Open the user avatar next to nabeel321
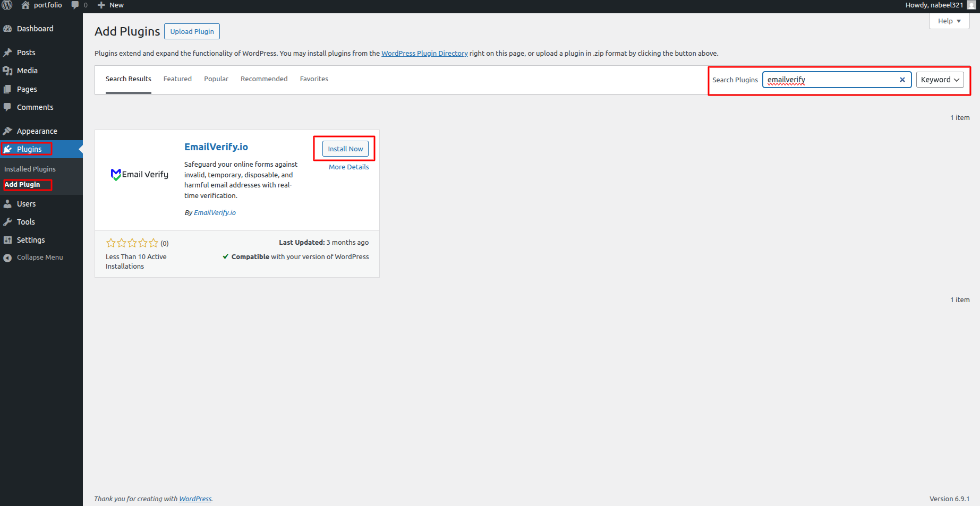Image resolution: width=980 pixels, height=506 pixels. (972, 5)
